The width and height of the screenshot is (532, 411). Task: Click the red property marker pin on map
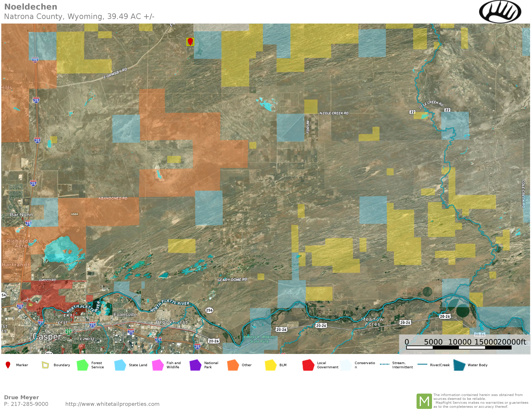190,41
